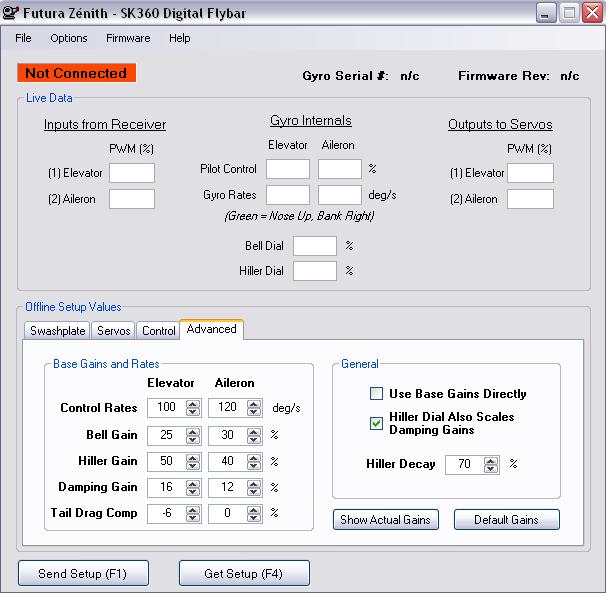Decrease Aileron Control Rates with down arrow

254,412
